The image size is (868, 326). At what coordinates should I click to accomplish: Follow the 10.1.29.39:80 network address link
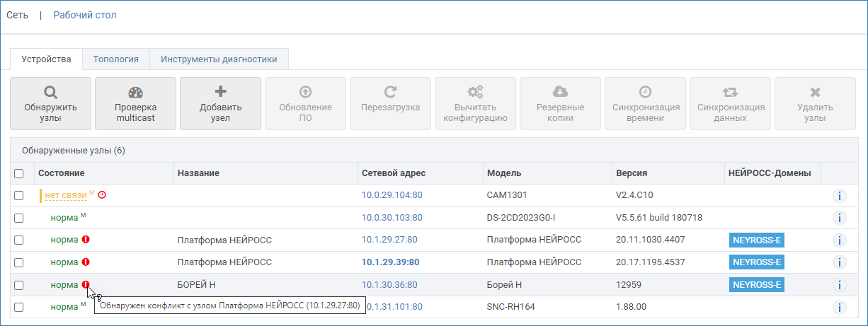[x=390, y=262]
